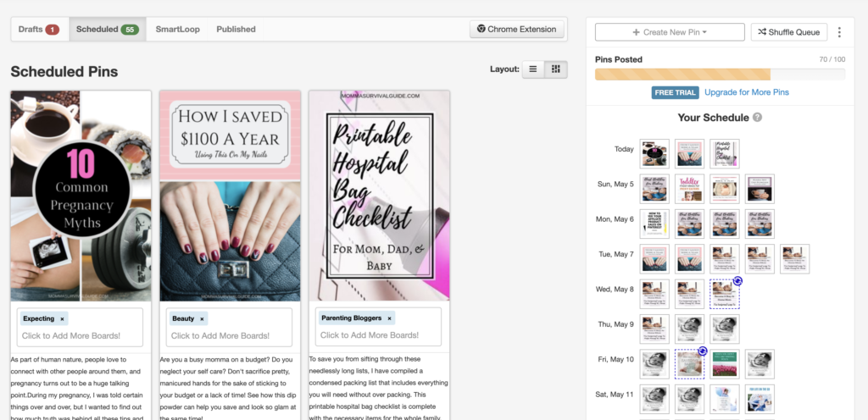Click the FREE TRIAL badge

coord(675,92)
